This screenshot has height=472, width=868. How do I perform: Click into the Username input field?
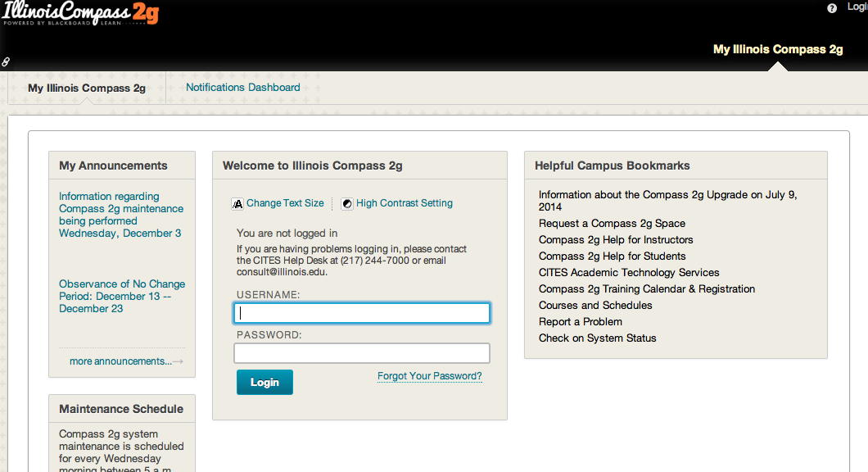(361, 313)
